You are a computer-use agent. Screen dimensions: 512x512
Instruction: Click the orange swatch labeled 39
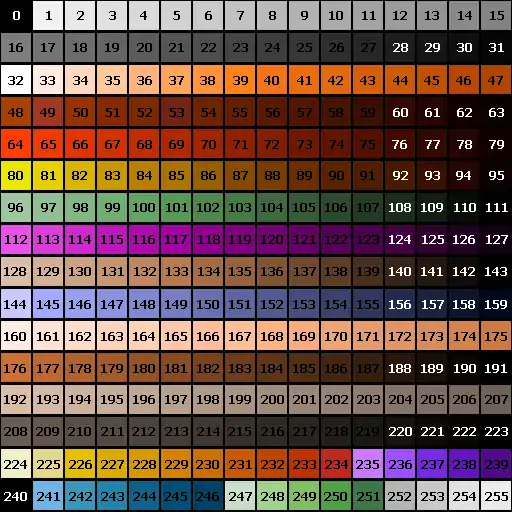240,79
